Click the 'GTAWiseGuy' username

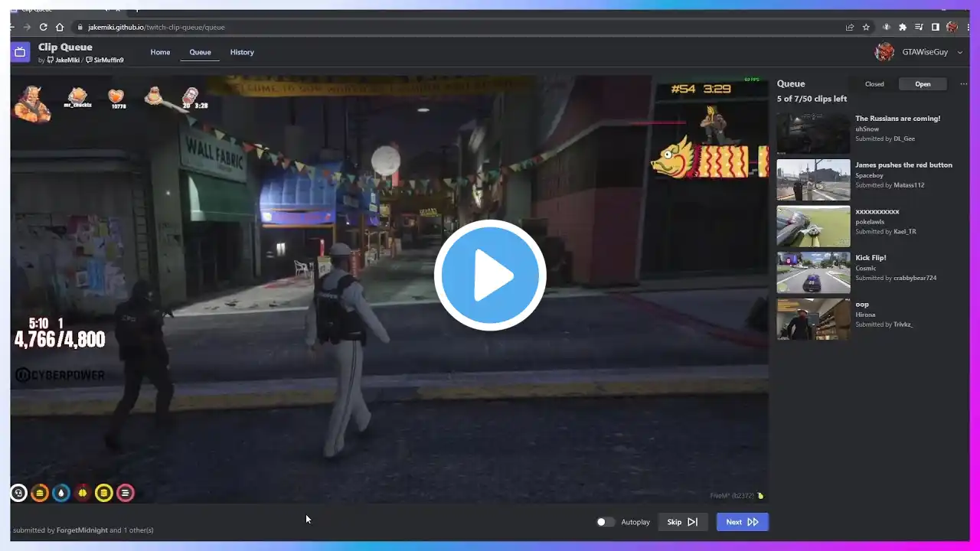pos(925,52)
